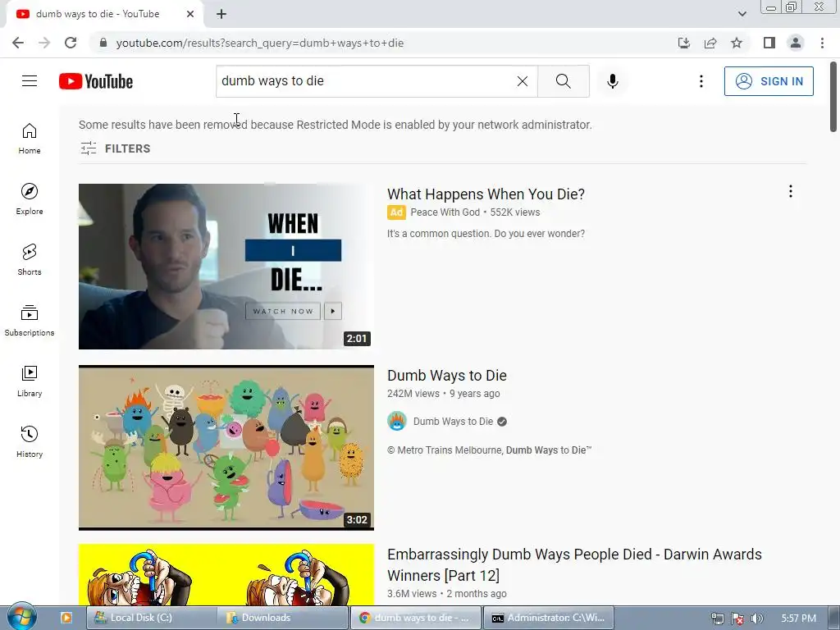Switch to Administrator command prompt taskbar window
Image resolution: width=840 pixels, height=630 pixels.
point(548,618)
